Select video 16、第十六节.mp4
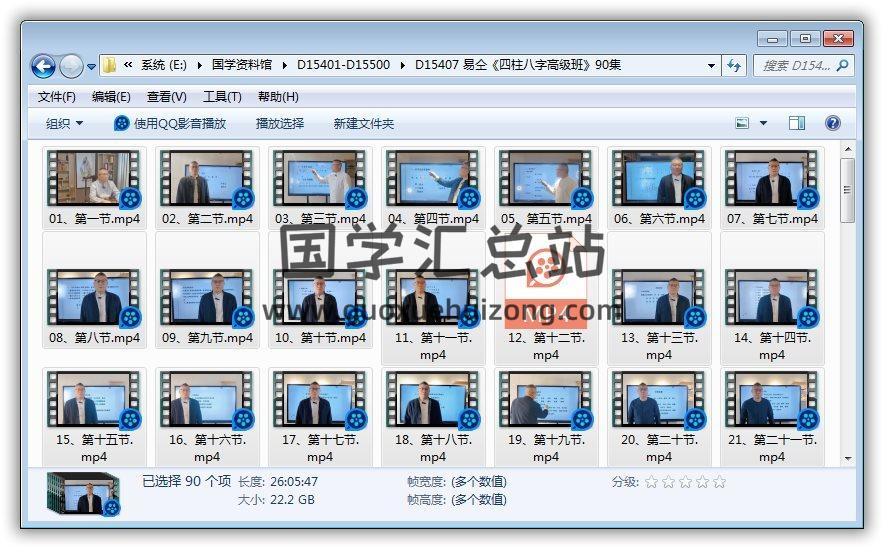 pyautogui.click(x=207, y=417)
